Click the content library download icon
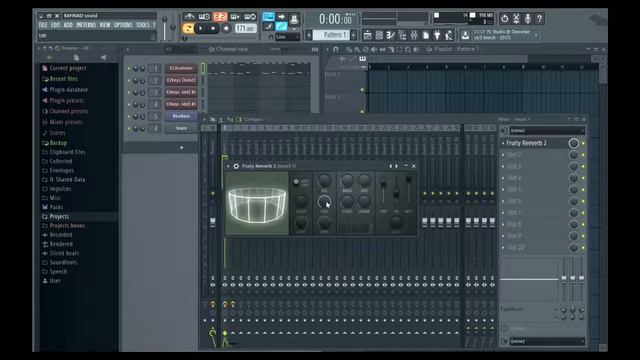 (x=465, y=35)
